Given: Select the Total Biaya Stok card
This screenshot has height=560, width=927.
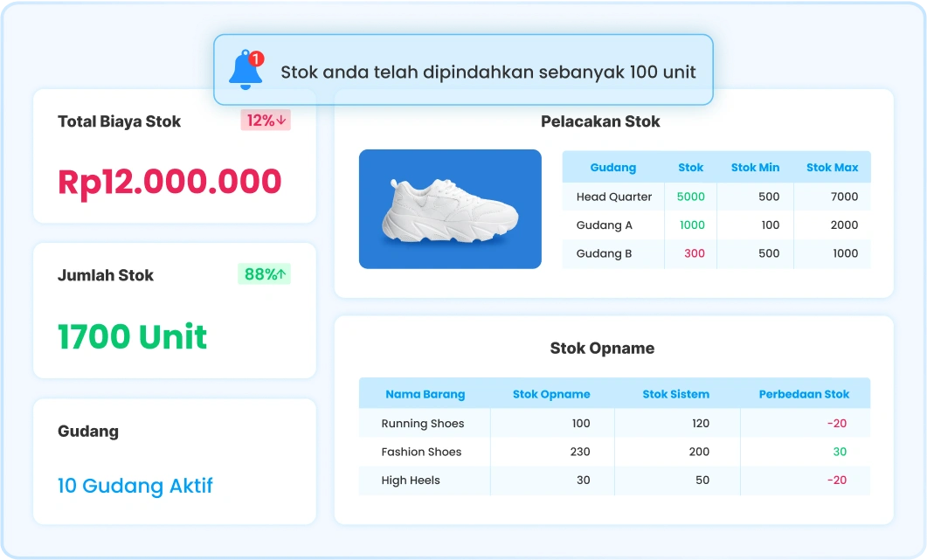Looking at the screenshot, I should click(174, 156).
